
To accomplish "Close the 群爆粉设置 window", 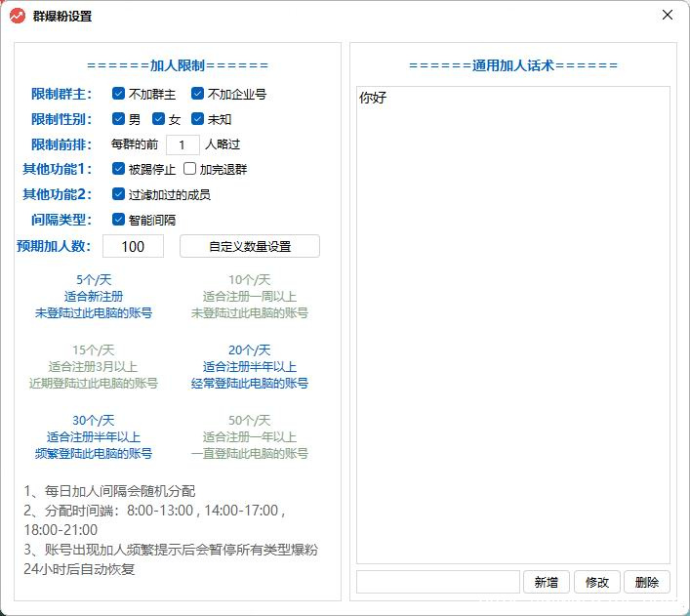I will [668, 16].
